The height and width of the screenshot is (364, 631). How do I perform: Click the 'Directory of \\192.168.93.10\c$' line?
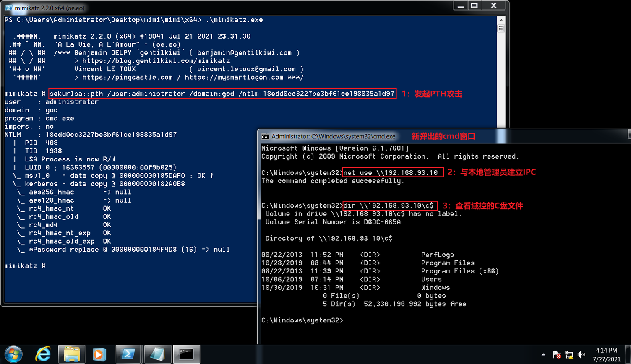coord(329,239)
